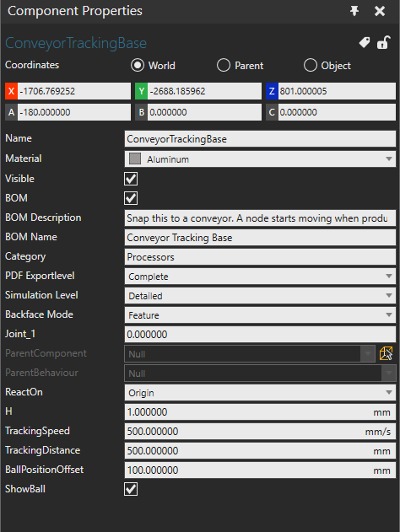
Task: Close the Component Properties panel
Action: 380,11
